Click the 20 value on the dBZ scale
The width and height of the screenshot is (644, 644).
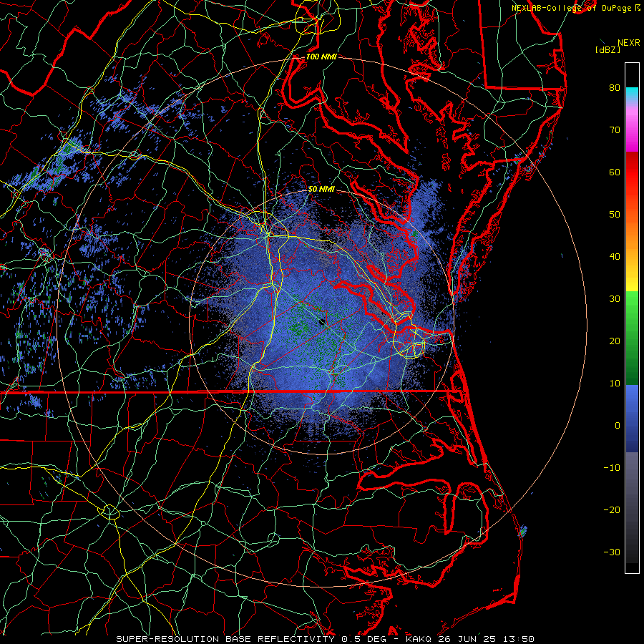click(615, 341)
